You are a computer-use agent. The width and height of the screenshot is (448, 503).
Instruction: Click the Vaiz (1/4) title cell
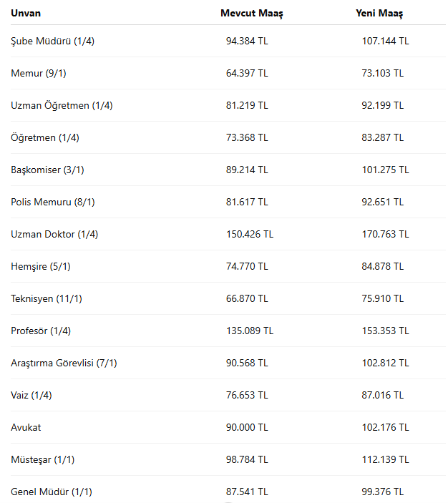coord(31,395)
